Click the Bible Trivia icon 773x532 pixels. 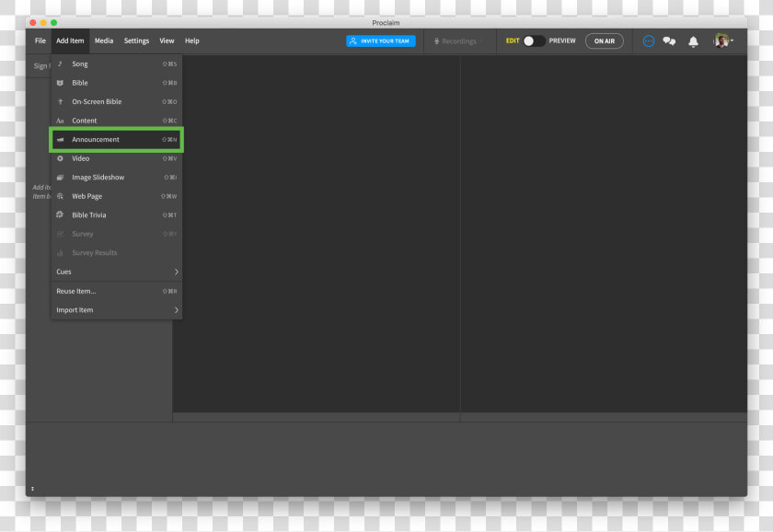60,215
